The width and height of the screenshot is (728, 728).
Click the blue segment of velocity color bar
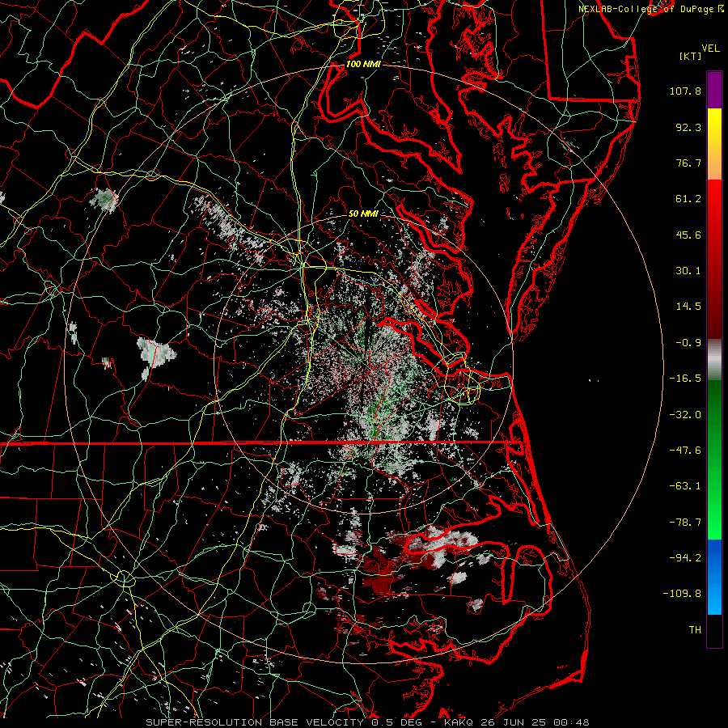click(x=714, y=577)
